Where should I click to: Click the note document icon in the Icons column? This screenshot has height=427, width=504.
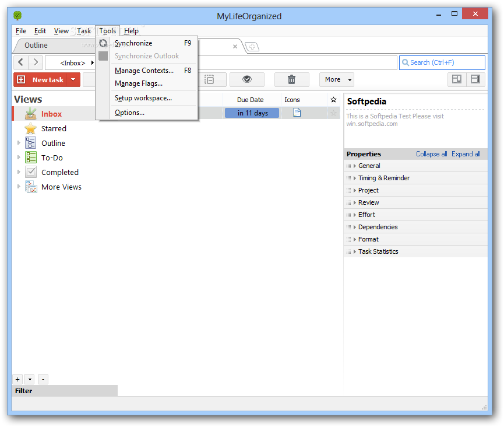(x=297, y=113)
